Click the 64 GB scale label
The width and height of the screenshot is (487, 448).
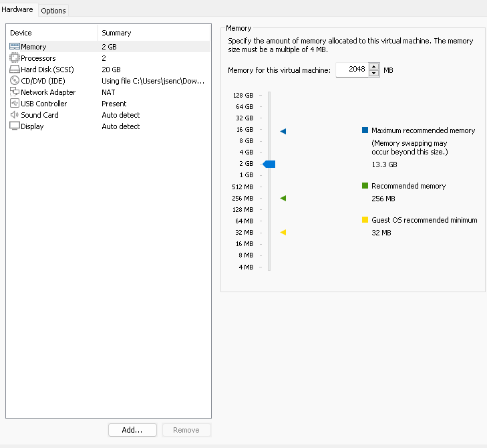point(245,106)
